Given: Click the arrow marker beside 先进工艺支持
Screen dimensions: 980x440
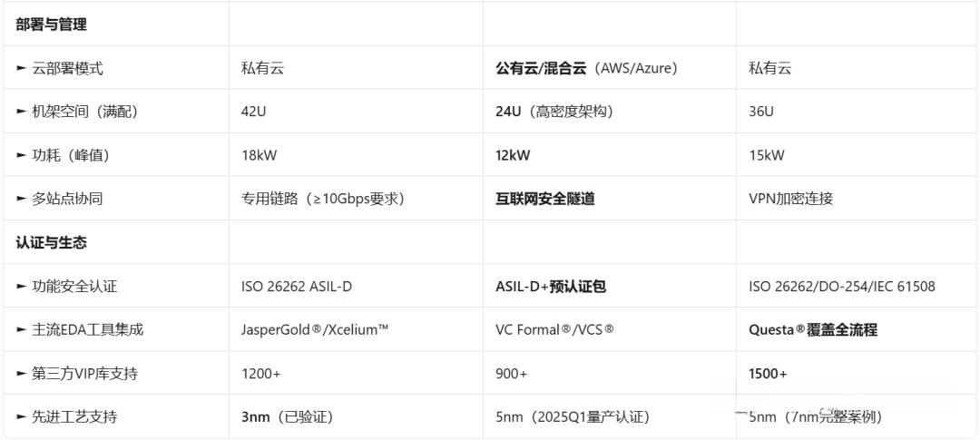Looking at the screenshot, I should [21, 417].
